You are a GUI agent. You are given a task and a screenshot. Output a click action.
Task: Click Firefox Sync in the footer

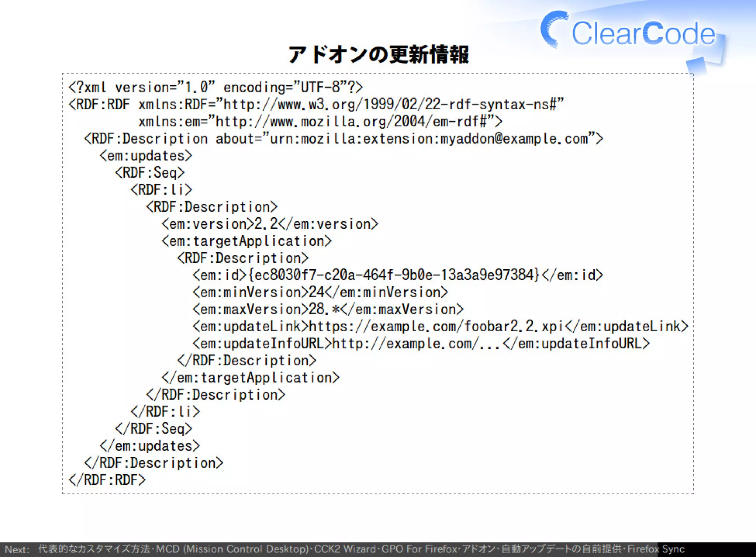click(656, 549)
